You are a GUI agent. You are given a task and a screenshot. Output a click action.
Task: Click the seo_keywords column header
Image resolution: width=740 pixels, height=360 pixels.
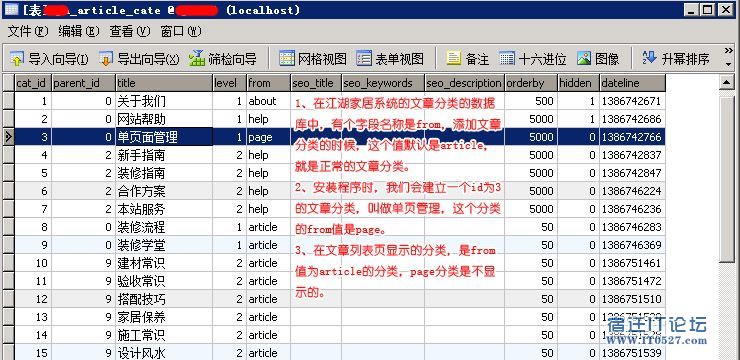pyautogui.click(x=383, y=83)
